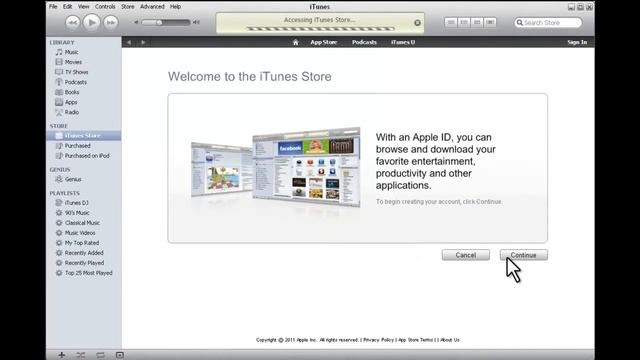Viewport: 640px width, 360px height.
Task: Add a new playlist with plus icon
Action: click(62, 355)
